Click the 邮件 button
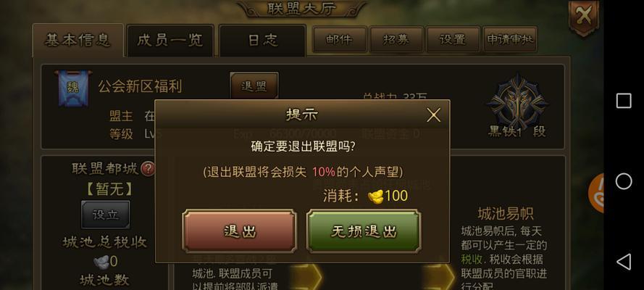The width and height of the screenshot is (644, 290). 339,39
